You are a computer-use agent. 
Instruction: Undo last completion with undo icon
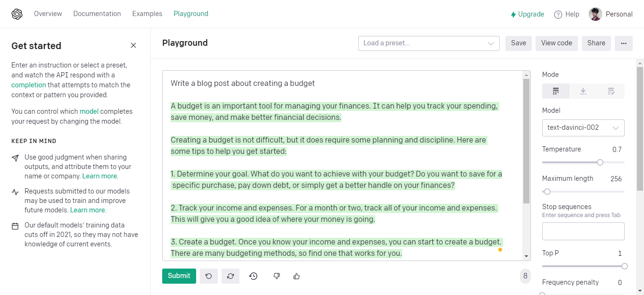pyautogui.click(x=209, y=276)
